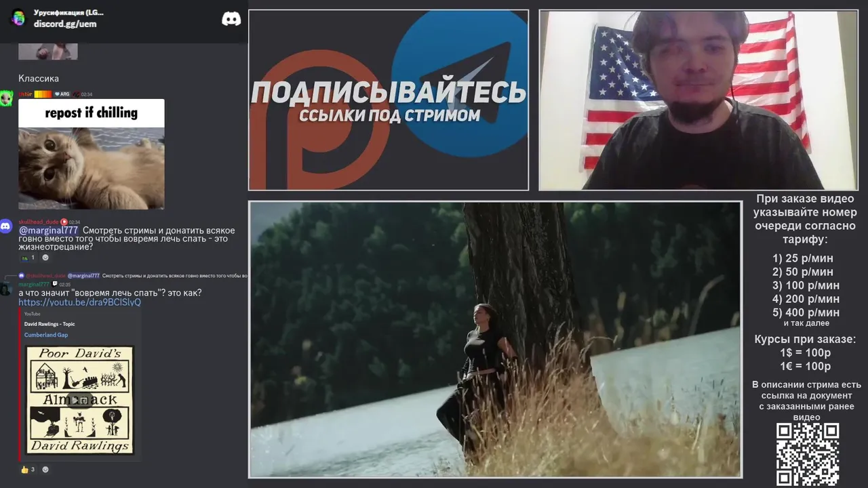This screenshot has width=868, height=488.
Task: Click the 02:35 message timestamp
Action: (x=64, y=285)
